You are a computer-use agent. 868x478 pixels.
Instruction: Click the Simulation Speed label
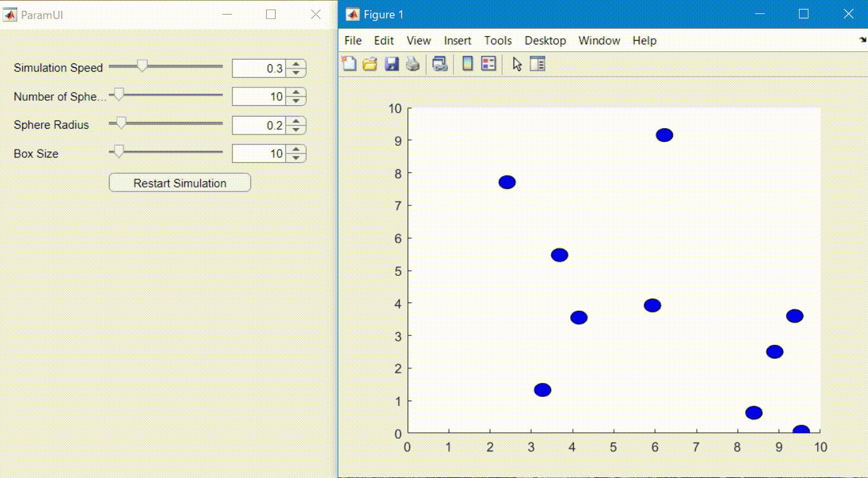[58, 68]
